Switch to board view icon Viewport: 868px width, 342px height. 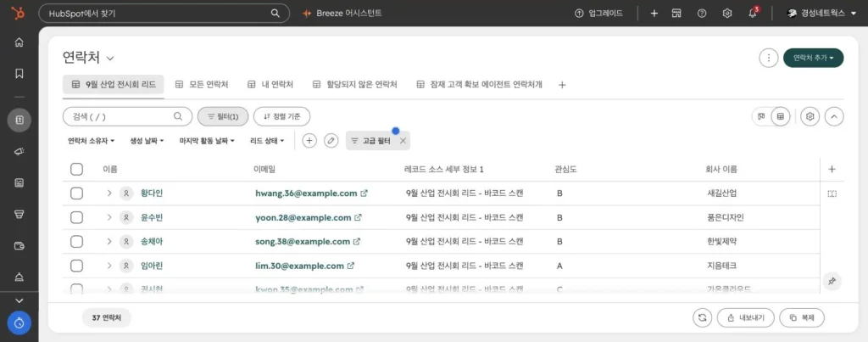point(761,116)
